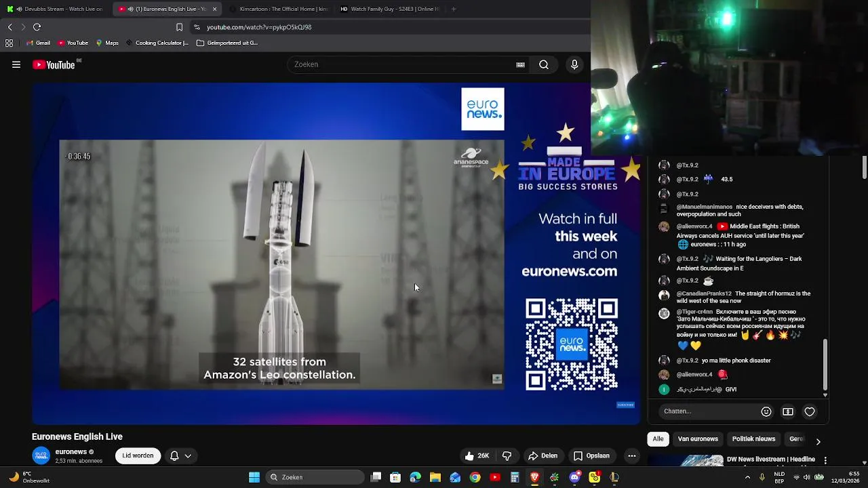Viewport: 868px width, 488px height.
Task: Open a new browser tab
Action: point(454,9)
